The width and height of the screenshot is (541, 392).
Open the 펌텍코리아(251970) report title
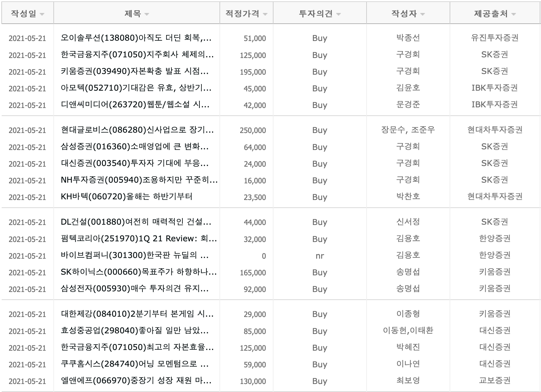pyautogui.click(x=139, y=239)
